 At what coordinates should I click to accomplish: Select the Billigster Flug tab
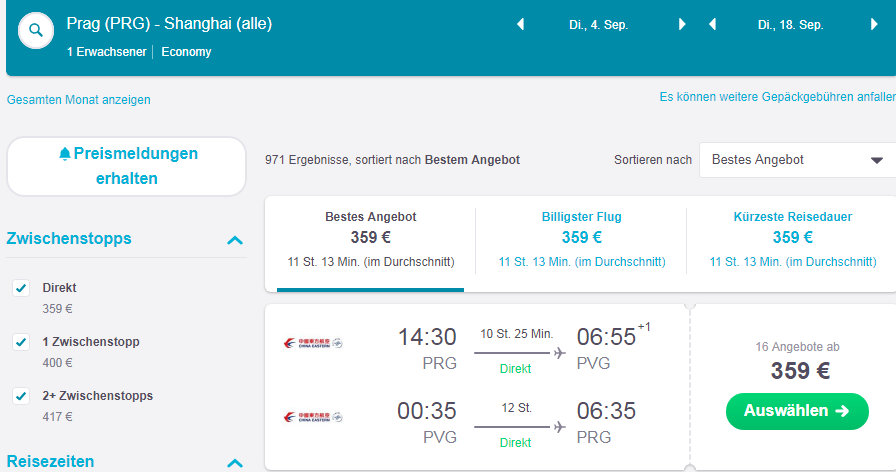(x=582, y=239)
